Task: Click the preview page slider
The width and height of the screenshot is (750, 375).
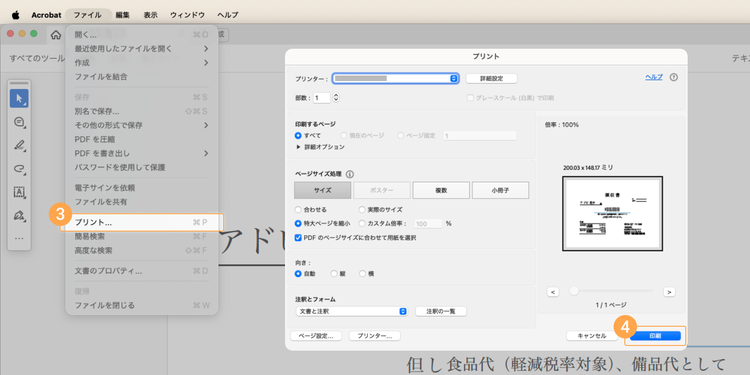Action: 611,291
